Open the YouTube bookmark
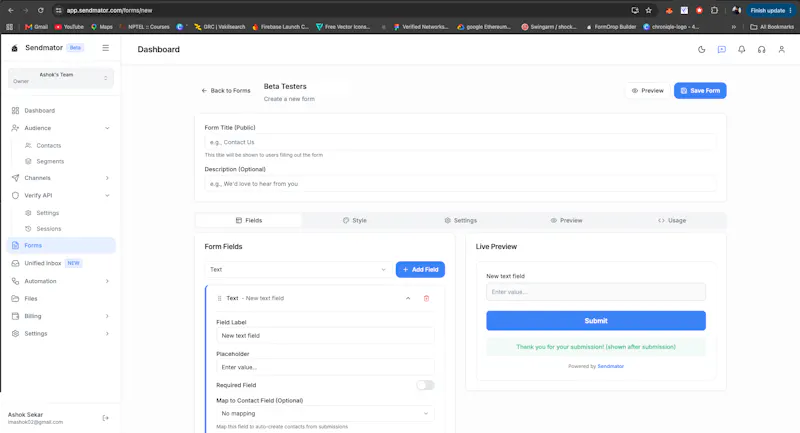The width and height of the screenshot is (800, 433). tap(69, 27)
